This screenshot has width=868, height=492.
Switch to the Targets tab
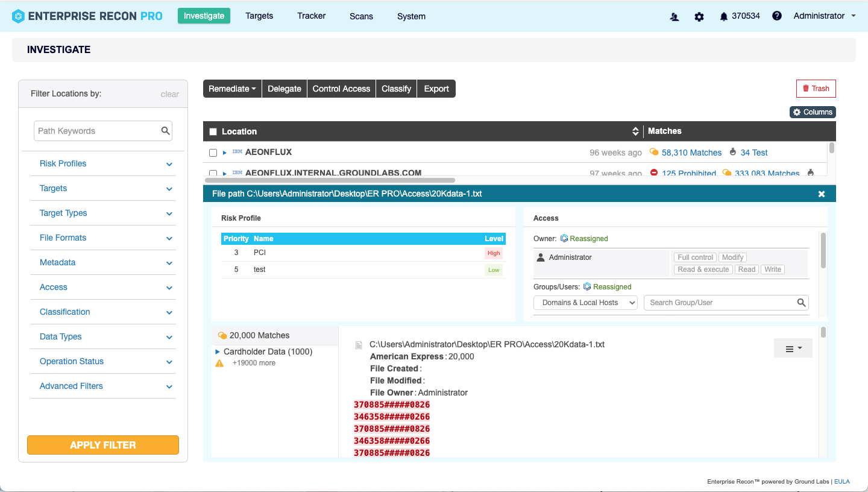(259, 16)
